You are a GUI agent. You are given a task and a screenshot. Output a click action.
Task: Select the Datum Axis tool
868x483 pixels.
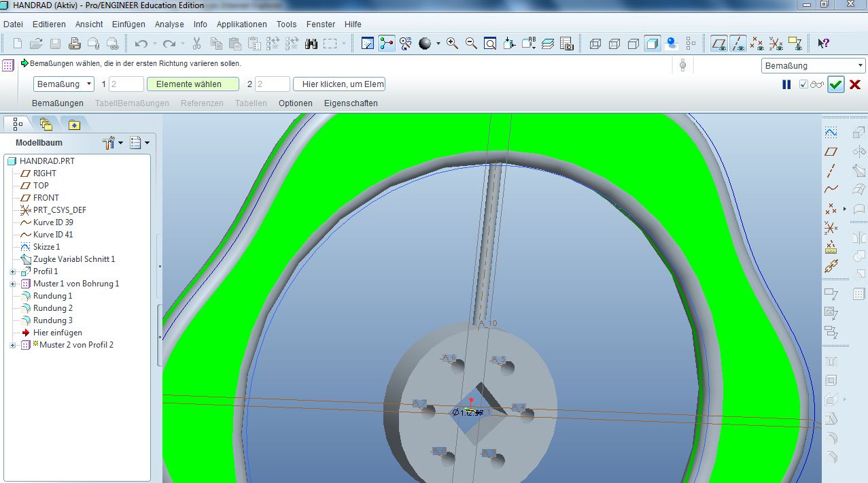(x=831, y=170)
